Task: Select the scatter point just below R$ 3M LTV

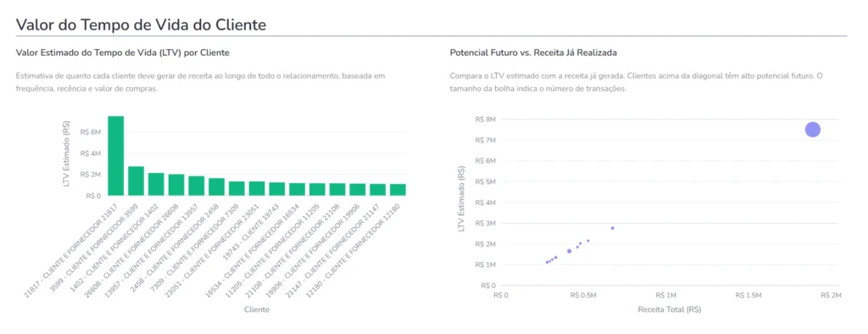Action: pyautogui.click(x=612, y=228)
